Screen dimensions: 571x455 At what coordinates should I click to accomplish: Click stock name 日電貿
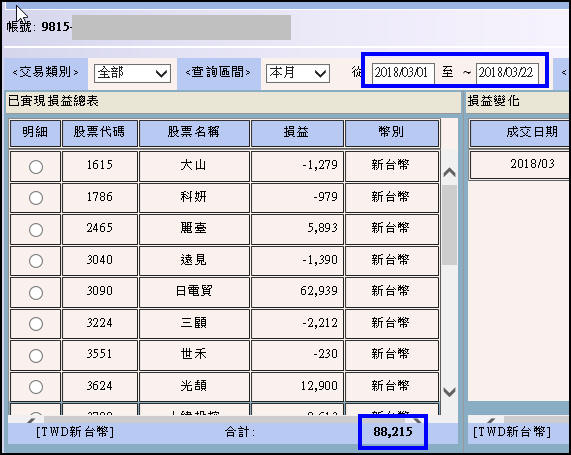coord(194,292)
